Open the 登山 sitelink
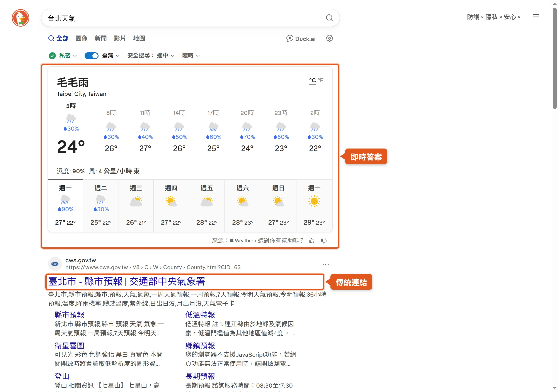This screenshot has width=558, height=392. pyautogui.click(x=62, y=377)
